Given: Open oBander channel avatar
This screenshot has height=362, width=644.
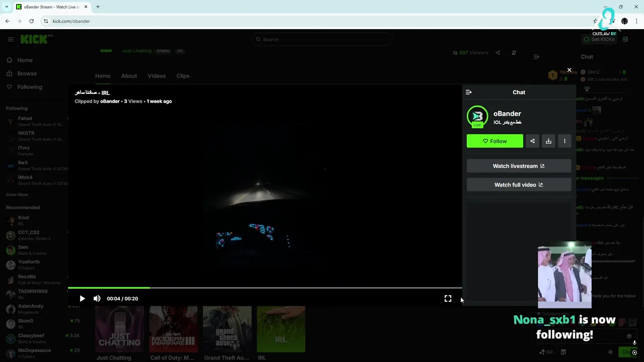Looking at the screenshot, I should click(x=477, y=116).
